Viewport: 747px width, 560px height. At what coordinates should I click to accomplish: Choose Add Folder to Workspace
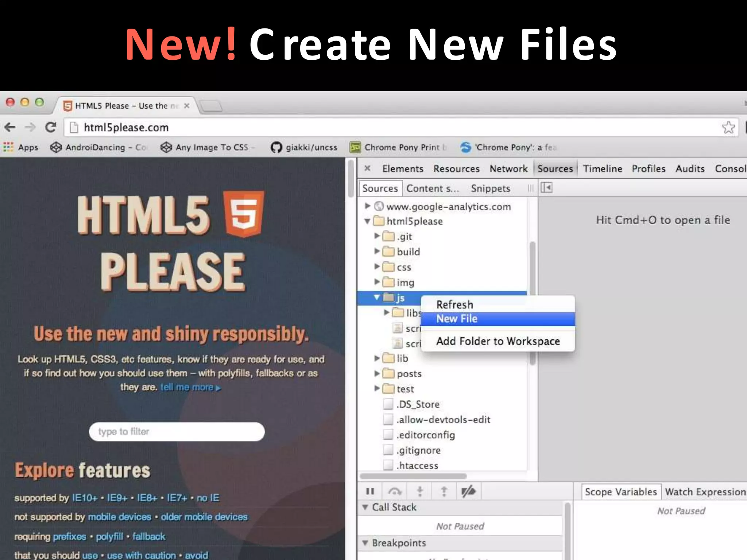pos(498,341)
